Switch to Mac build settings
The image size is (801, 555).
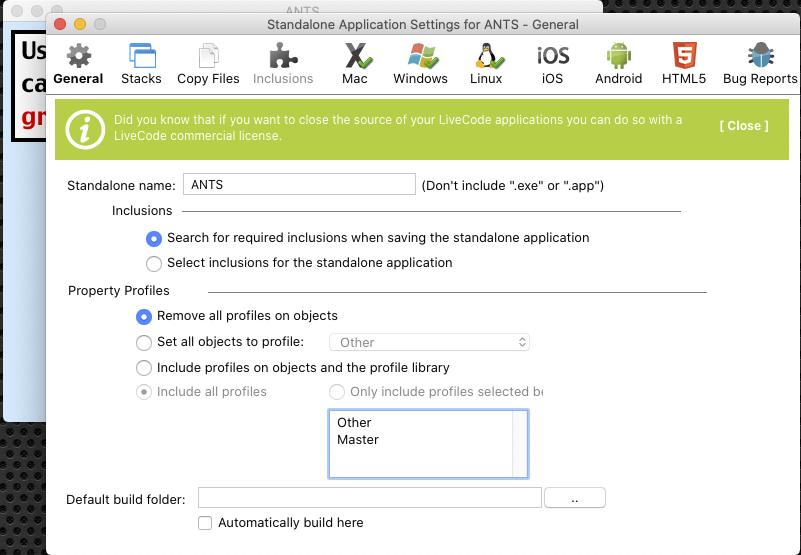click(355, 63)
